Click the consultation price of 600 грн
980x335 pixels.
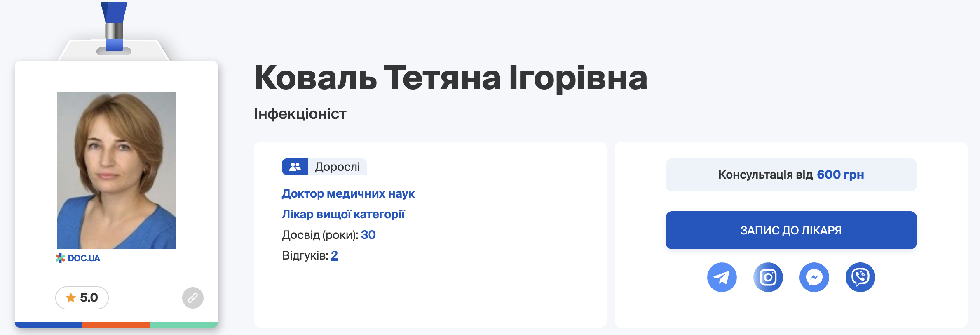840,175
